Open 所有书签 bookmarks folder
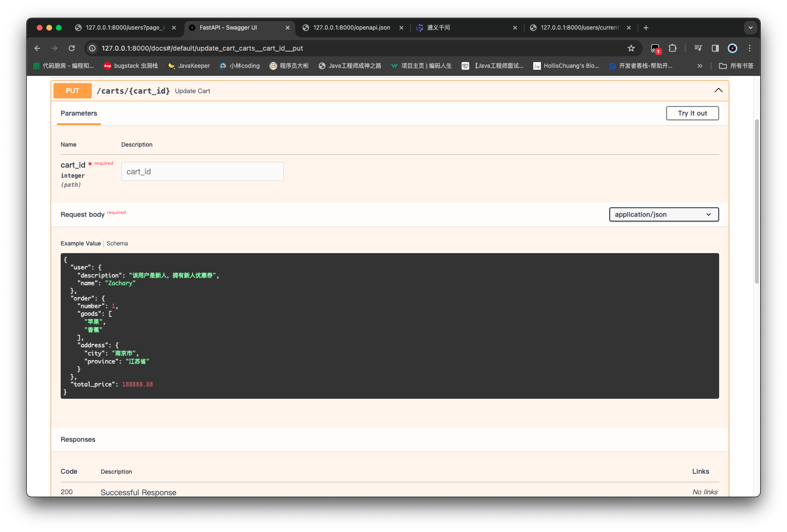 coord(736,66)
